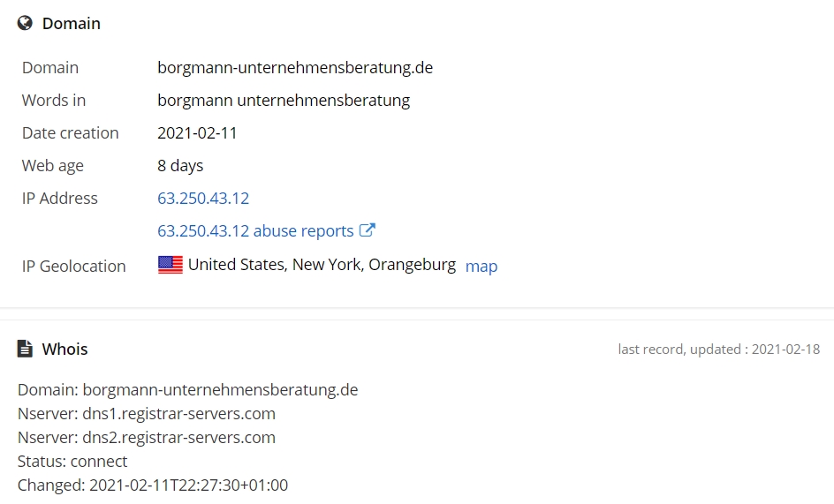The height and width of the screenshot is (504, 834).
Task: Click the dns1.registrar-servers.com nameserver line
Action: tap(147, 414)
